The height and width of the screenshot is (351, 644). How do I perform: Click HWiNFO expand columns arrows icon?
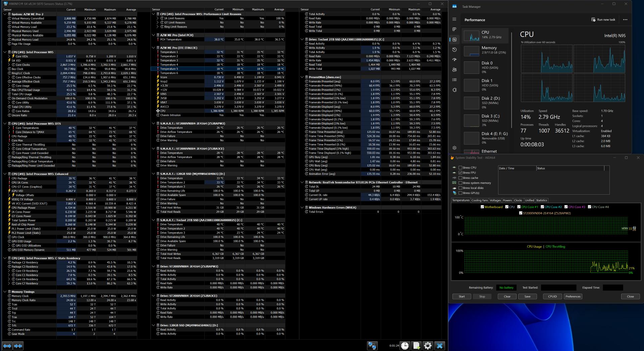pos(7,346)
